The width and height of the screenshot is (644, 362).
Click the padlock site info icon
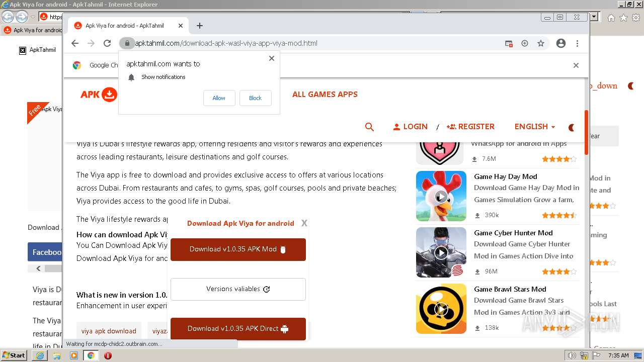pyautogui.click(x=127, y=43)
